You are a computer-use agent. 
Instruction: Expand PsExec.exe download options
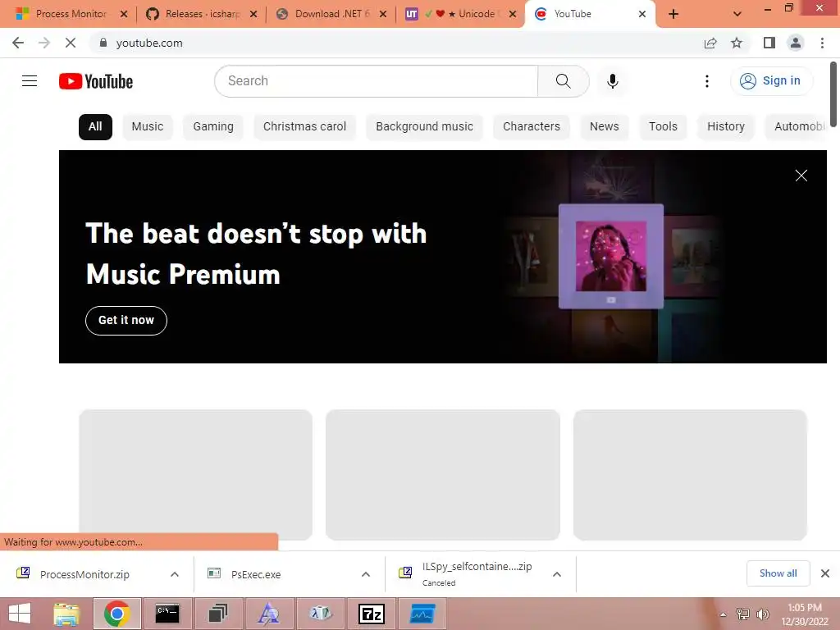tap(366, 574)
